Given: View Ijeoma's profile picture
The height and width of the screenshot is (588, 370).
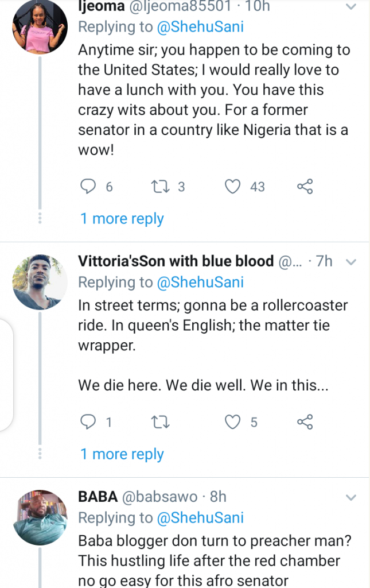Looking at the screenshot, I should (40, 26).
